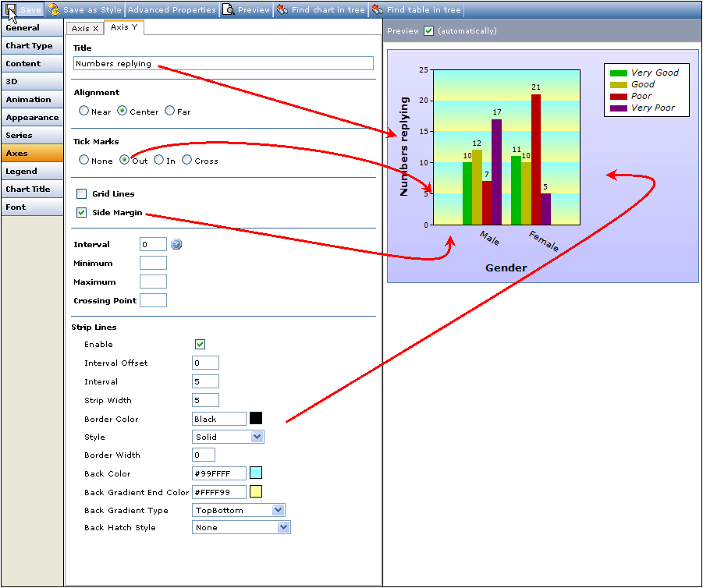Click the Gender axis title in chart
703x588 pixels.
coord(506,267)
